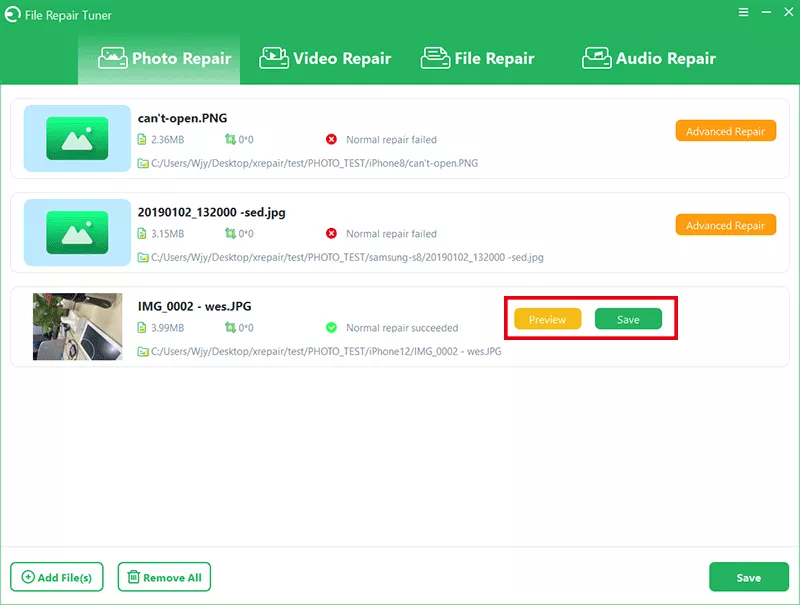Click the failed status icon for 20190102_132000 -sed.jpg
Screen dimensions: 800x605
tap(331, 233)
